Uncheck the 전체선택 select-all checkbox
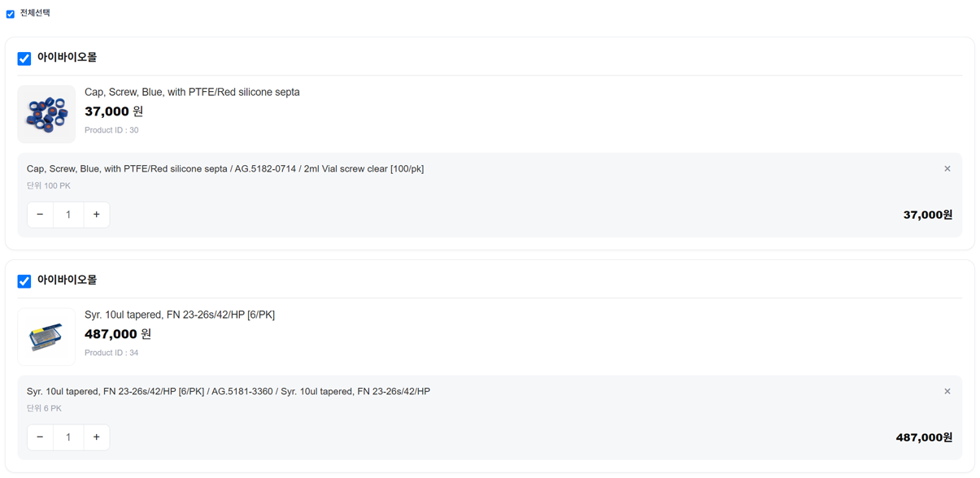This screenshot has width=980, height=478. [11, 14]
